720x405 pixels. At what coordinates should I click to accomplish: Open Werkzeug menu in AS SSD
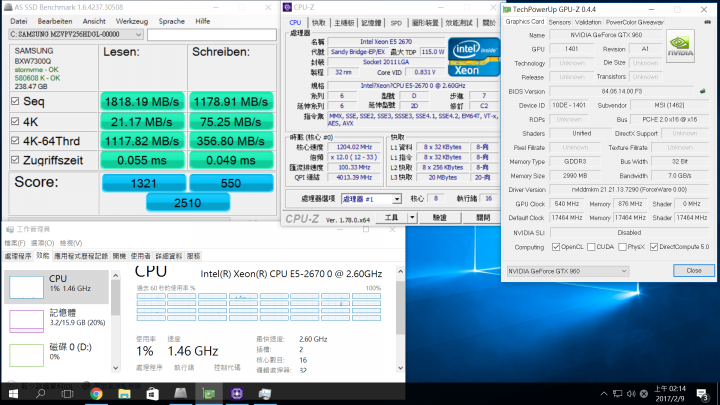(x=132, y=21)
